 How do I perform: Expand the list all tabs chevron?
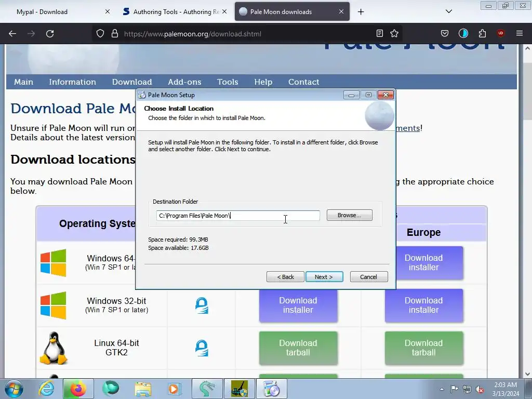(x=449, y=11)
